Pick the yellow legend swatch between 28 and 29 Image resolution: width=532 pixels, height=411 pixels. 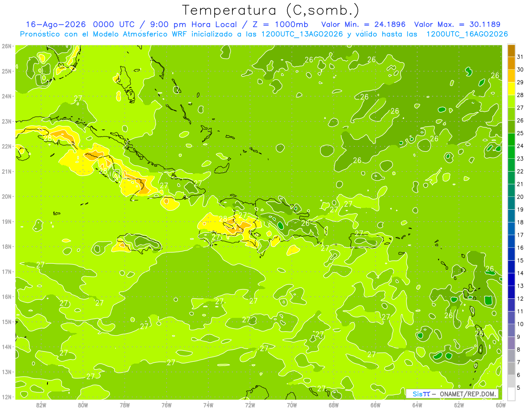click(x=511, y=88)
